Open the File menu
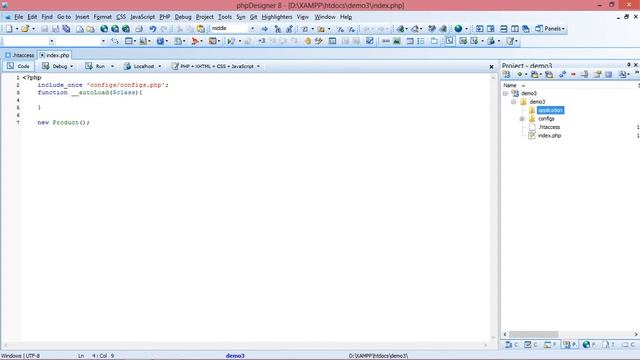The width and height of the screenshot is (640, 360). pos(19,17)
